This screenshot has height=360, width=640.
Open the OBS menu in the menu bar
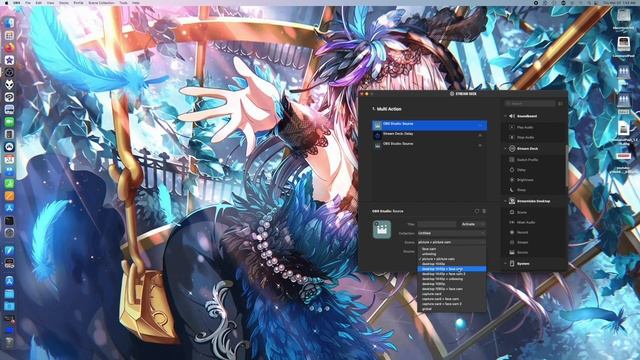point(16,2)
